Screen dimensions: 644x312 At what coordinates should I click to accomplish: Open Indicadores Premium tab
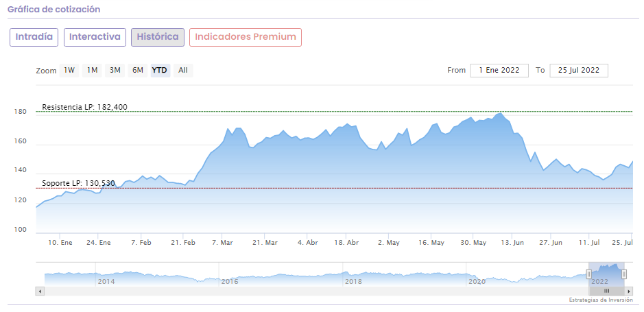[x=246, y=37]
